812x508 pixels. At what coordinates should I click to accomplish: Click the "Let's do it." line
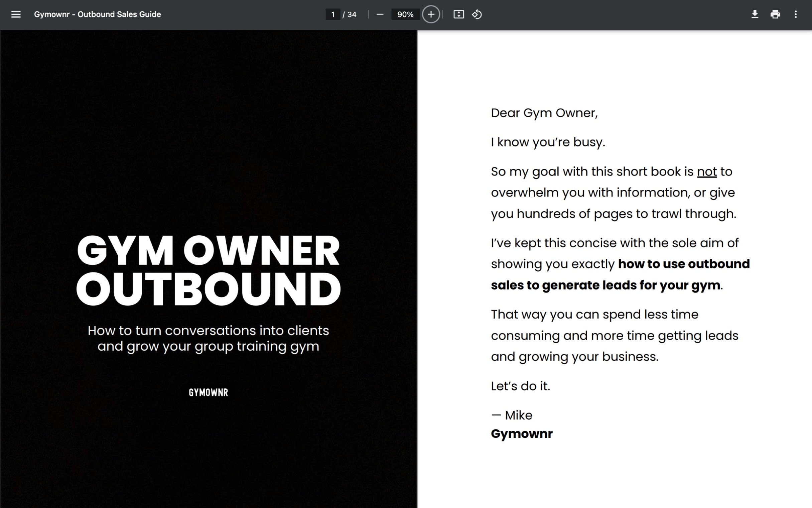pos(520,386)
